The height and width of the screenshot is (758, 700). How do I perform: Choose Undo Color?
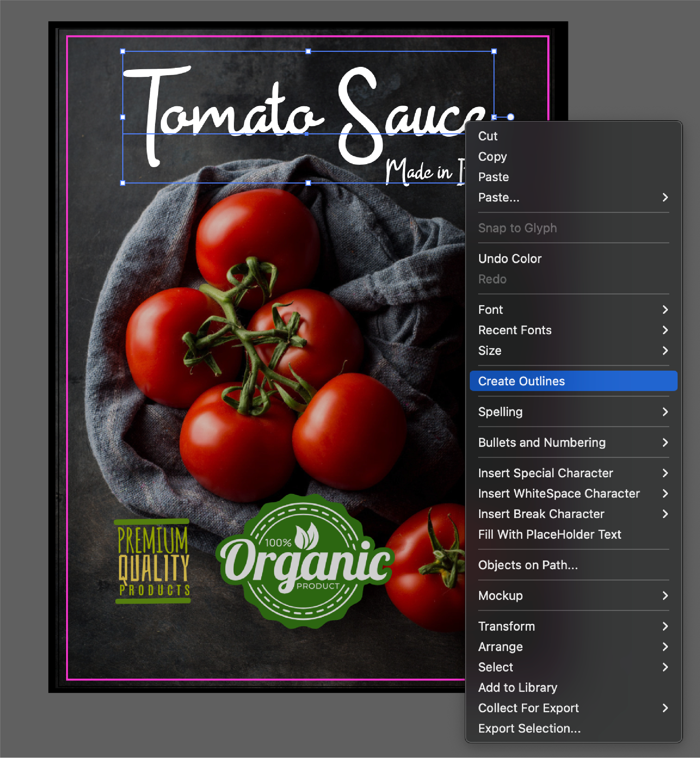point(510,259)
